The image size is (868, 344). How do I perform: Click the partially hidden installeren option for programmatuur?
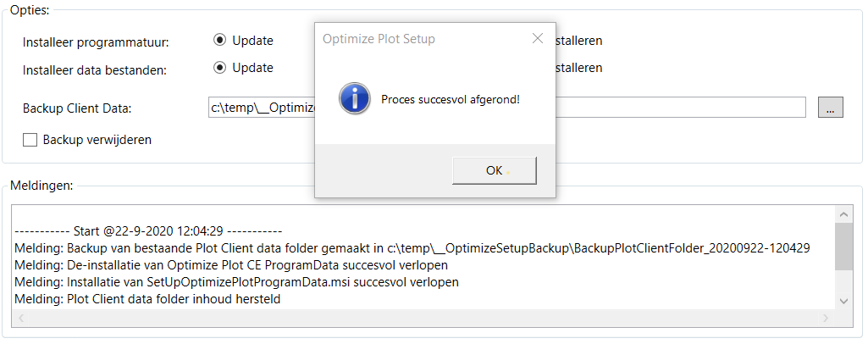pos(579,41)
